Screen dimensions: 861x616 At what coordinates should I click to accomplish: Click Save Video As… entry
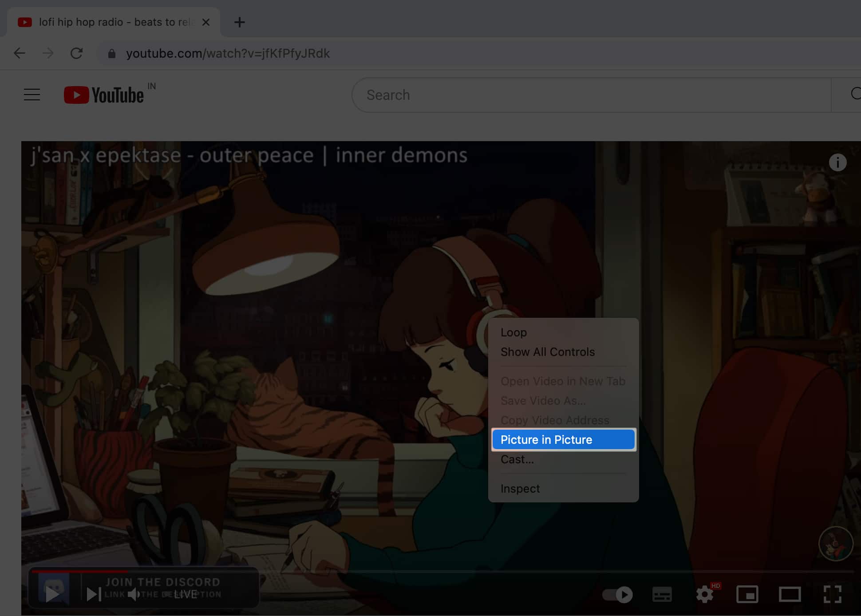pyautogui.click(x=563, y=401)
